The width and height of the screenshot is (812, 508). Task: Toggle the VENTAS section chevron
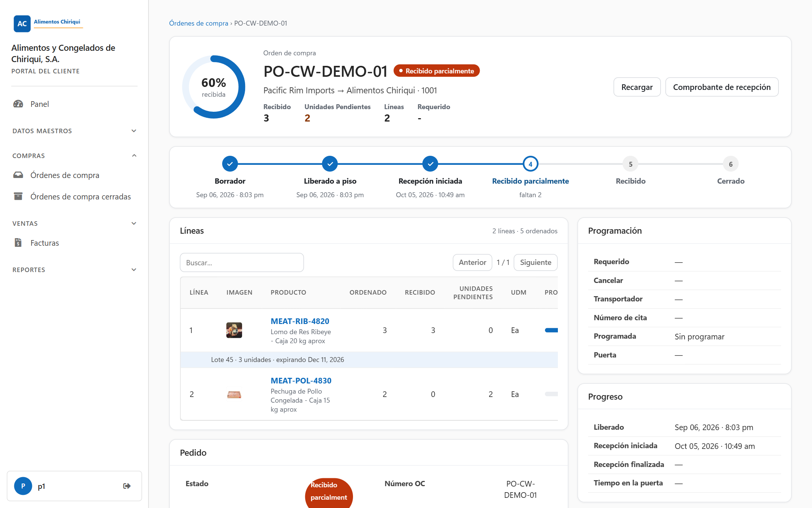coord(134,224)
